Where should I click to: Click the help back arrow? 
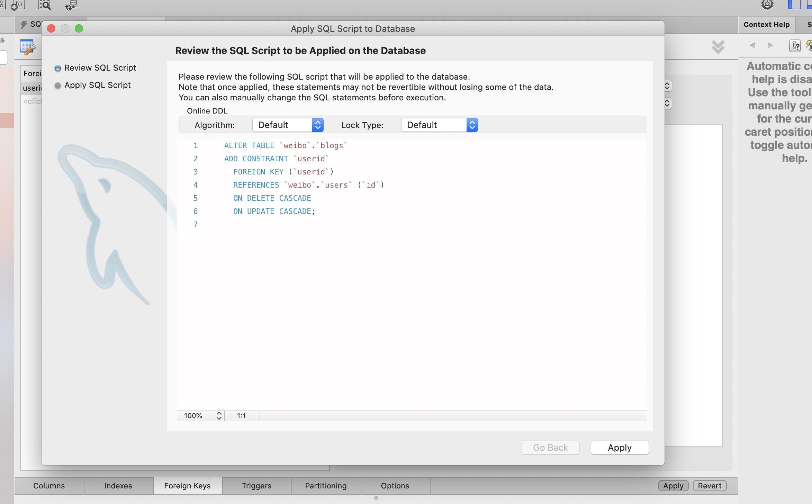coord(752,45)
